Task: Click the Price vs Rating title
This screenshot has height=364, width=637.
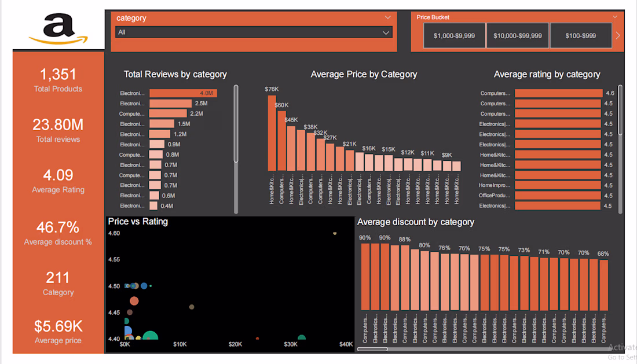Action: [138, 222]
